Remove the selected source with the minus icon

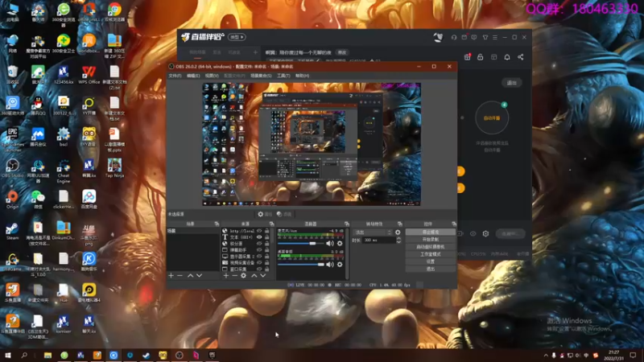pos(234,275)
